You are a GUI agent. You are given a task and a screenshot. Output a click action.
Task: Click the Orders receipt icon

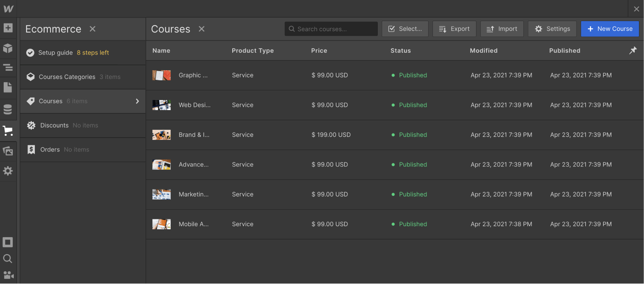[x=31, y=150]
